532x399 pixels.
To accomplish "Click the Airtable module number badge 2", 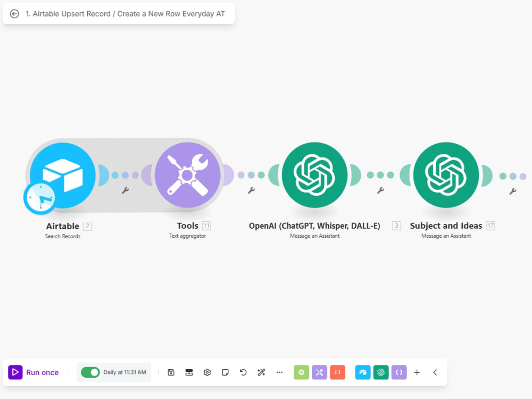I will point(87,226).
